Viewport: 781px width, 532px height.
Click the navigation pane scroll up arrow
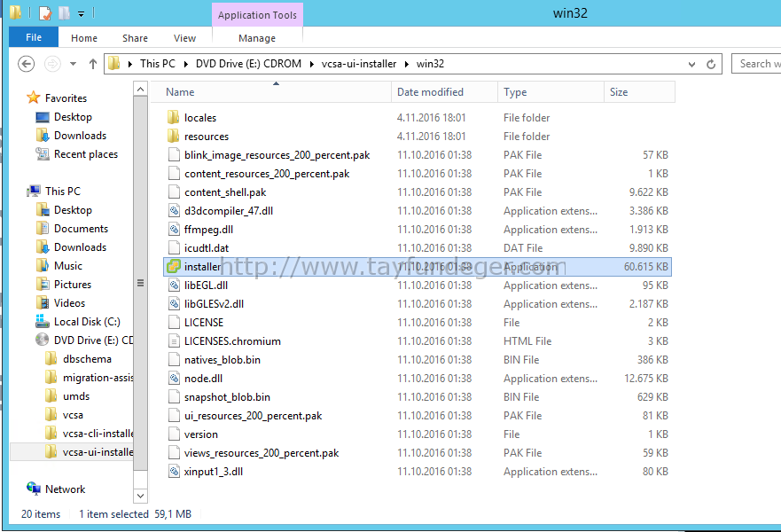140,90
